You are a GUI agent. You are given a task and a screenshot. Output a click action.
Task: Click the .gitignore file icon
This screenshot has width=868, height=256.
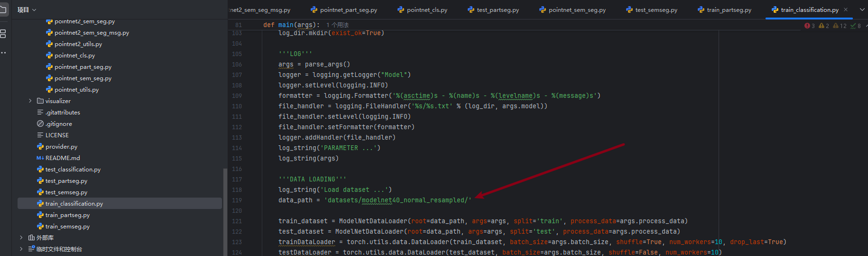click(x=40, y=124)
